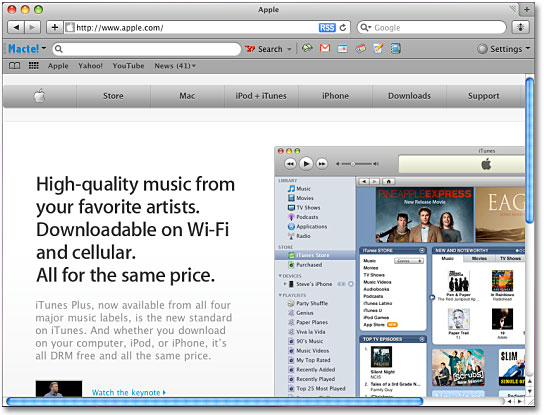Click the iTunes play button
Viewport: 544px width, 415px height.
[306, 163]
